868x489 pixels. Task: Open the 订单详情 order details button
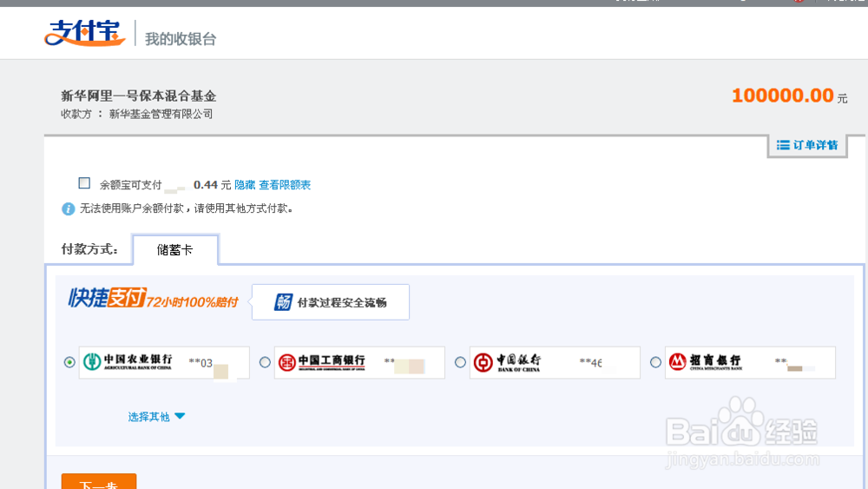coord(807,145)
